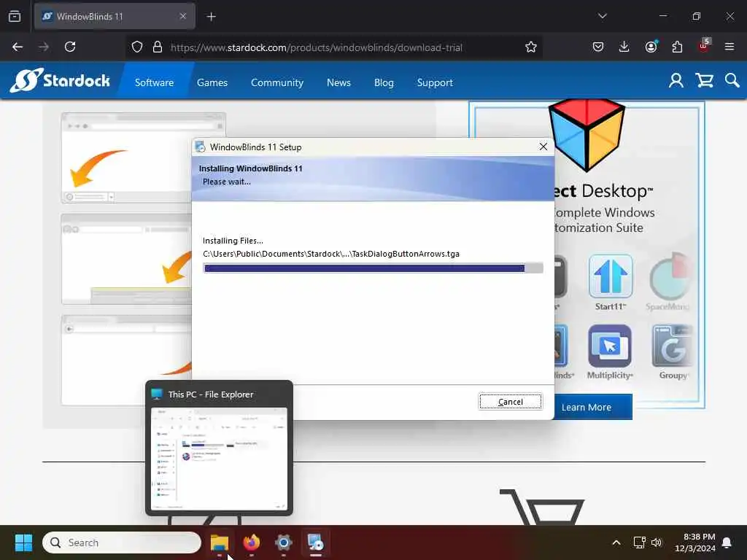Open the Community menu item

coord(276,82)
